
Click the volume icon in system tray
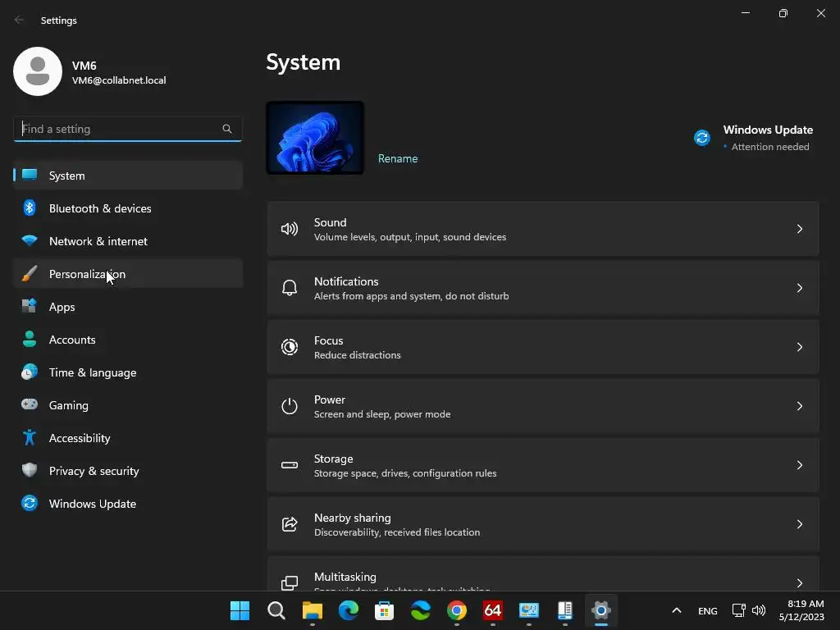coord(759,610)
